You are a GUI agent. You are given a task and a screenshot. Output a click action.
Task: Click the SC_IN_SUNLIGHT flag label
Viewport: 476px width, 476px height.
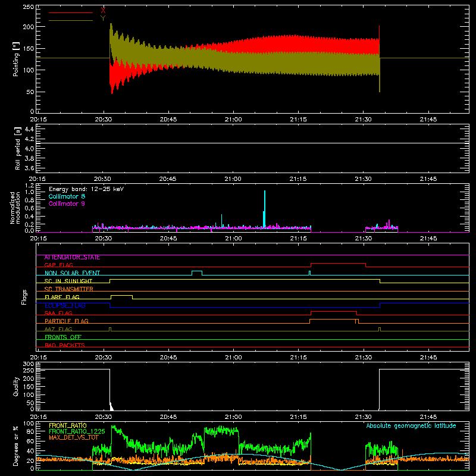68,281
